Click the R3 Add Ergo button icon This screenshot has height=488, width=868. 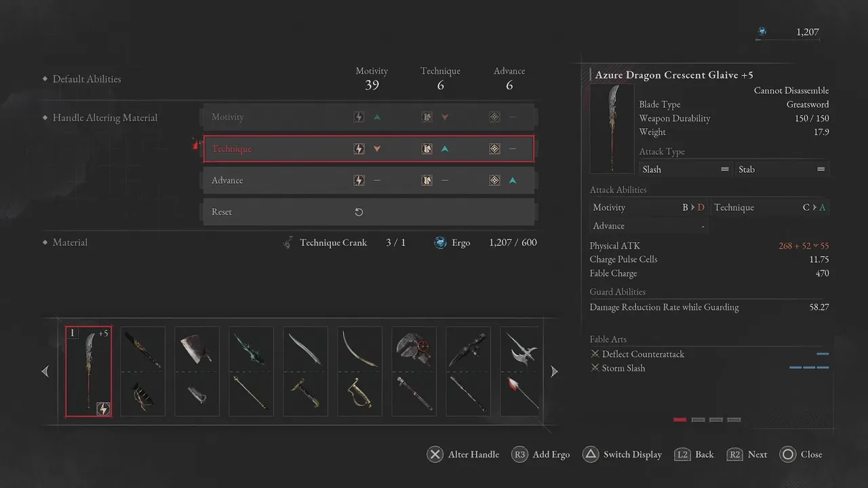520,455
